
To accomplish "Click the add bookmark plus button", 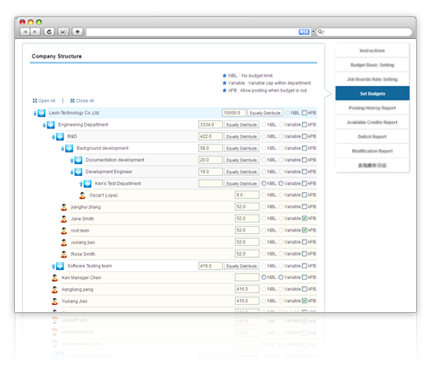I will click(77, 32).
